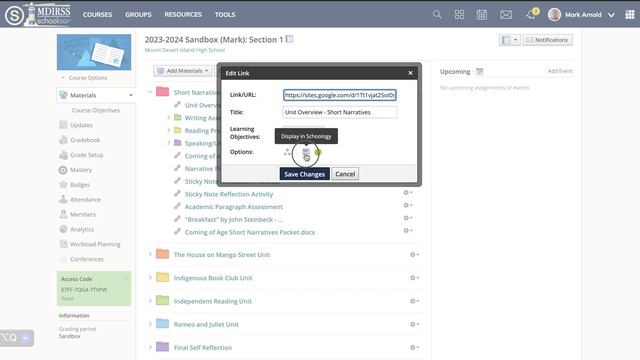Toggle Display in Schoology option icon
Image resolution: width=640 pixels, height=360 pixels.
tap(306, 152)
